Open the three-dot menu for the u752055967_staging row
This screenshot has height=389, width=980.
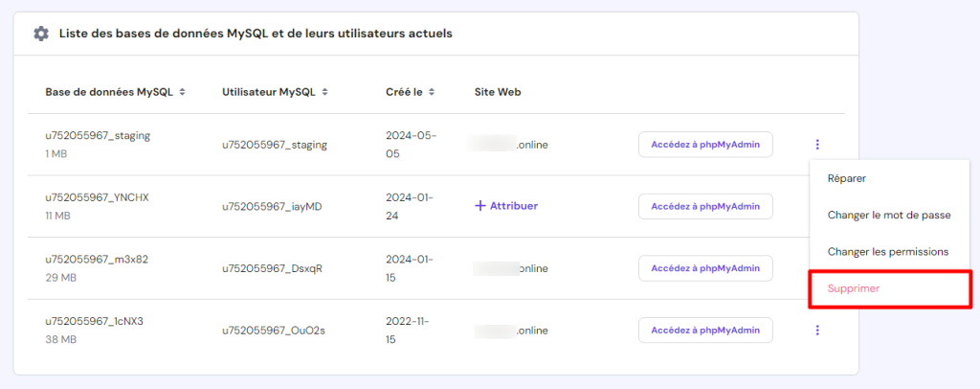click(x=817, y=145)
